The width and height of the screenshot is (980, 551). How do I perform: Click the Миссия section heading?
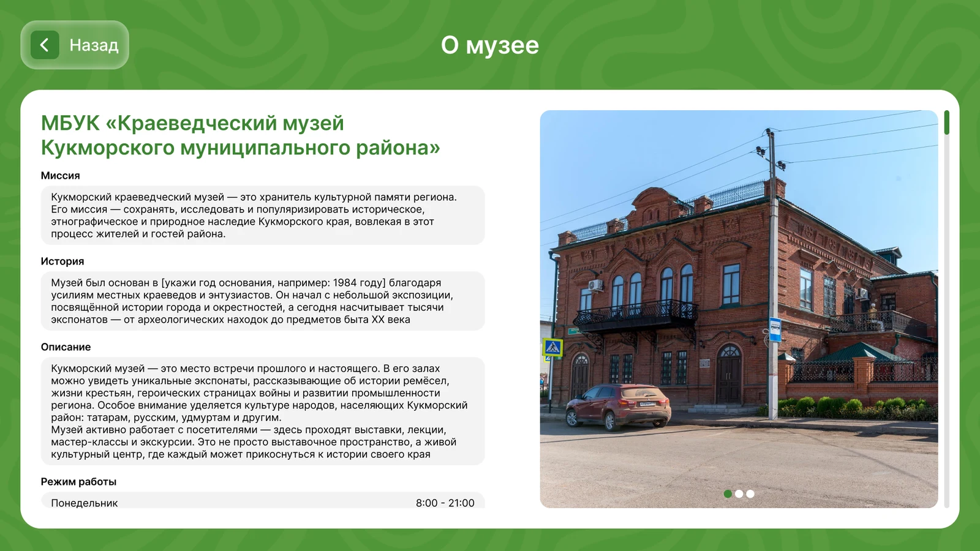point(60,176)
